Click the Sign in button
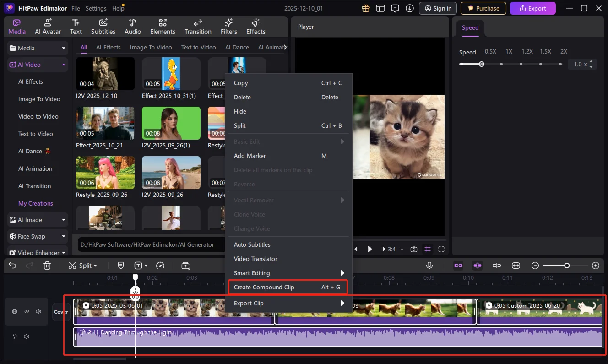The width and height of the screenshot is (608, 364). point(438,8)
